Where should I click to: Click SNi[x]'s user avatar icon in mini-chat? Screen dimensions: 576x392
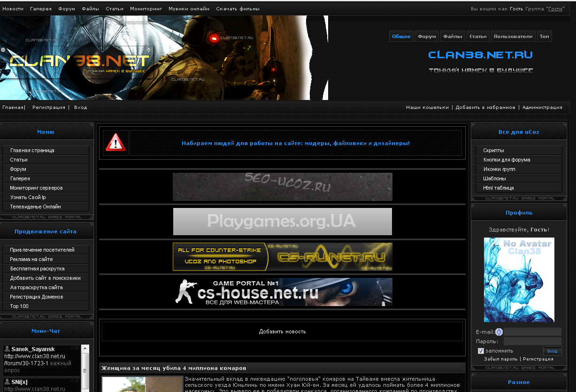point(7,382)
